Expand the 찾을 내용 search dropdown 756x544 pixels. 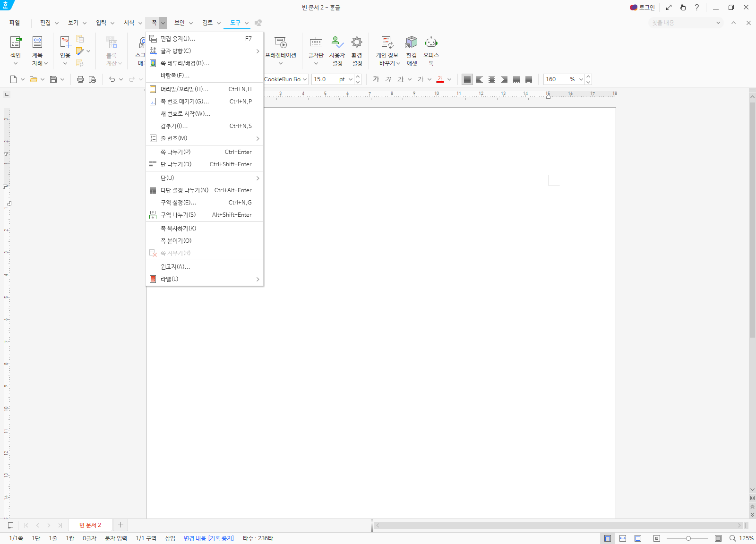coord(718,23)
